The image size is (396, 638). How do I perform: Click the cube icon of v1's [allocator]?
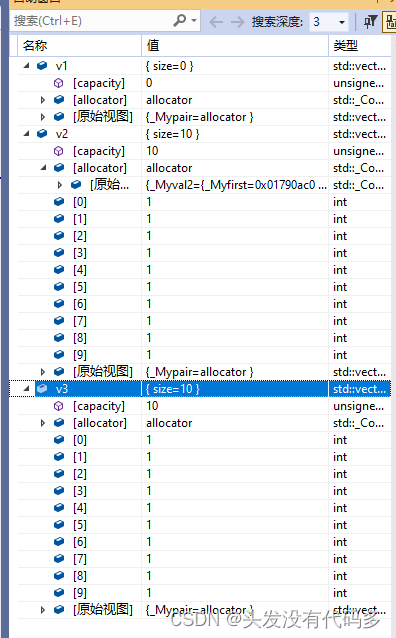click(59, 100)
